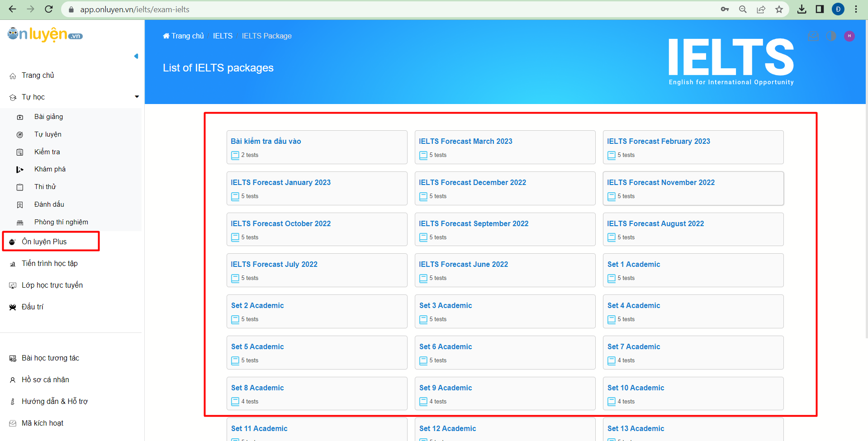The height and width of the screenshot is (441, 868).
Task: Open IELTS Forecast November 2022
Action: [693, 188]
